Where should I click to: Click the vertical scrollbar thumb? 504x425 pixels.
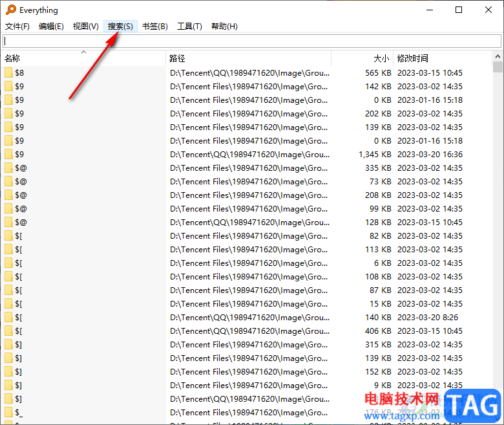click(x=498, y=67)
